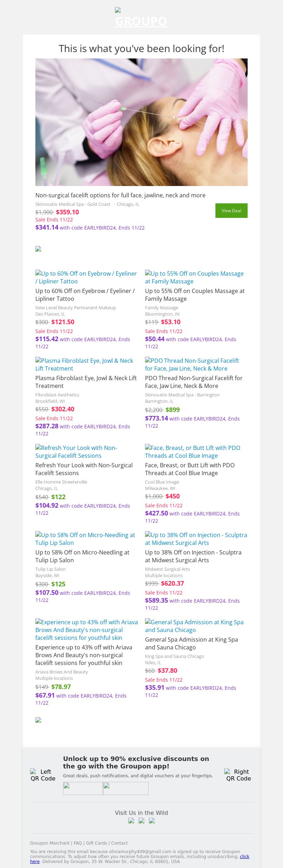Click the left app store badge

83,788
